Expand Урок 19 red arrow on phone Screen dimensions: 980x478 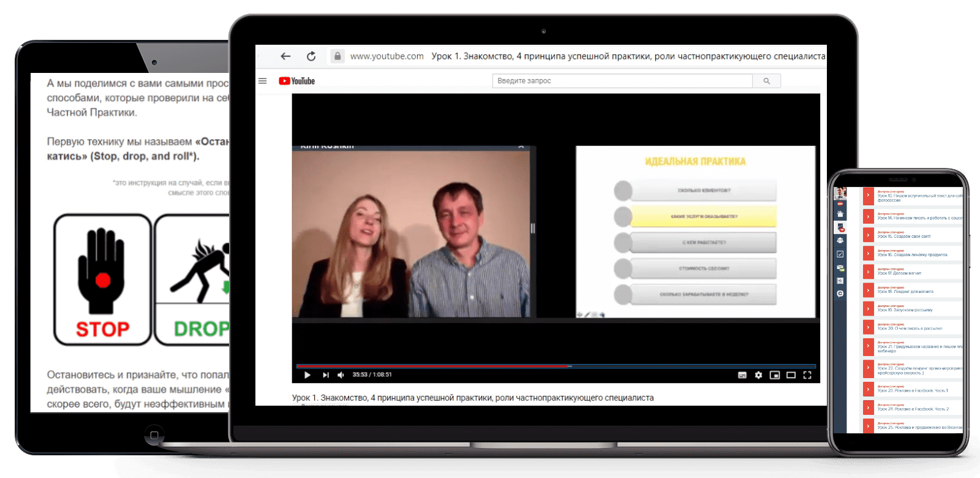(x=868, y=308)
